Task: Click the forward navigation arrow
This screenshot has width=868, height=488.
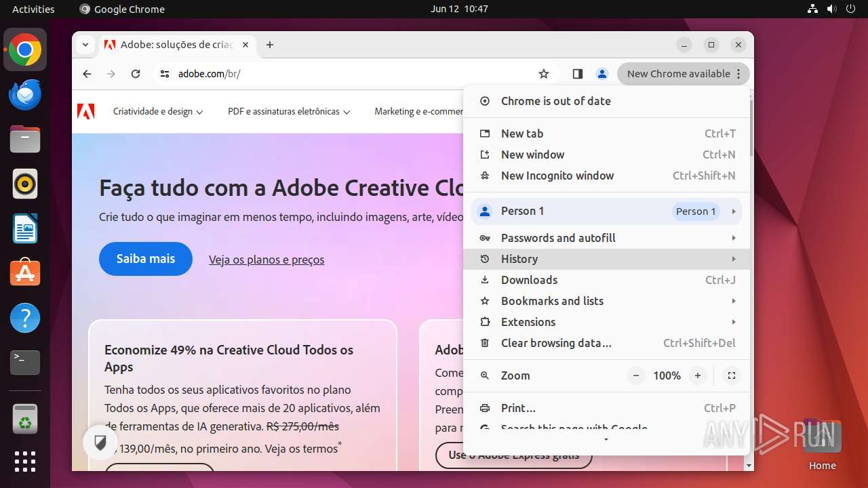Action: click(x=111, y=74)
